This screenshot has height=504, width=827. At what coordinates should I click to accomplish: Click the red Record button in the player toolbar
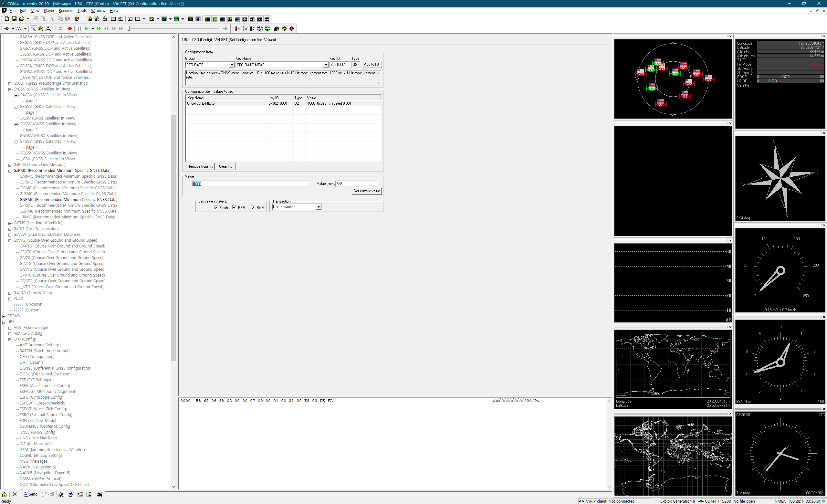tap(70, 29)
